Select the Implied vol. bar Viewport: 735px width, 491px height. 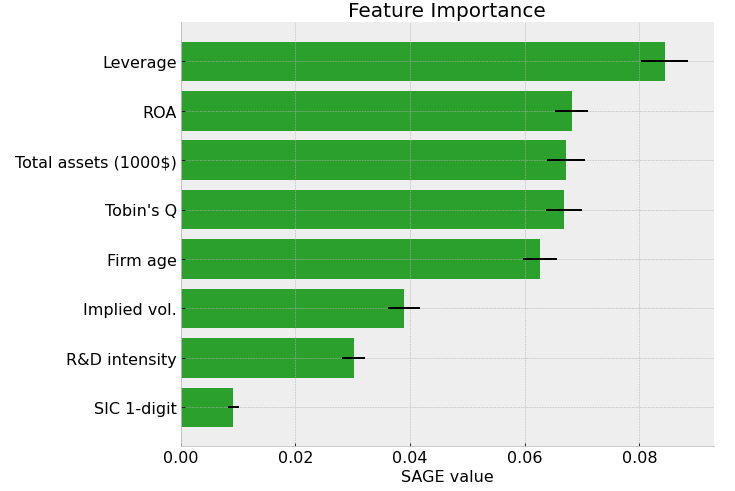click(x=293, y=309)
